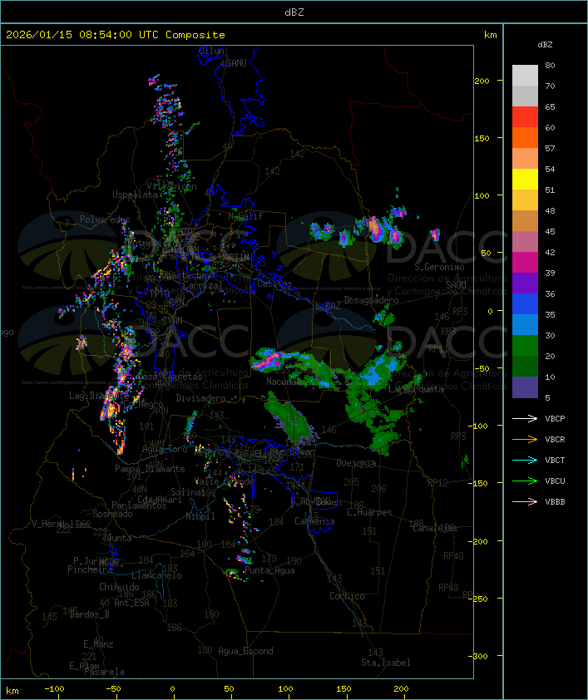The height and width of the screenshot is (700, 588).
Task: Click the dBZ title at top
Action: pyautogui.click(x=294, y=12)
